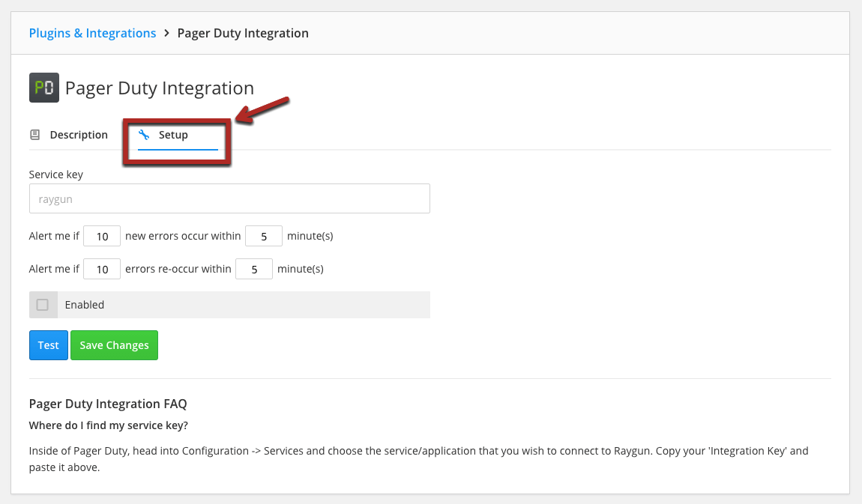Click inside the Service key field
Screen dimensions: 862x504
pyautogui.click(x=229, y=198)
